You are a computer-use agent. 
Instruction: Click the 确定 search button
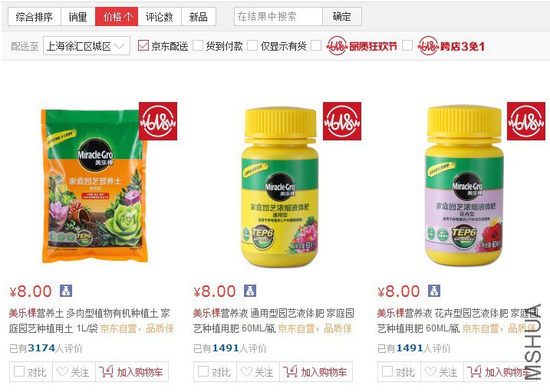342,16
